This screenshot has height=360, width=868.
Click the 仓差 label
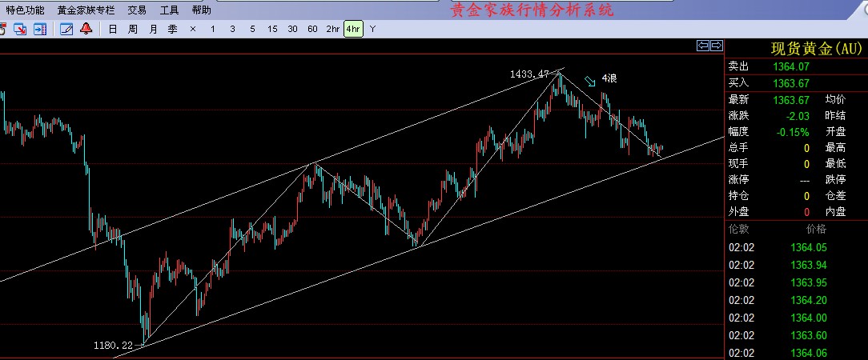coord(835,196)
